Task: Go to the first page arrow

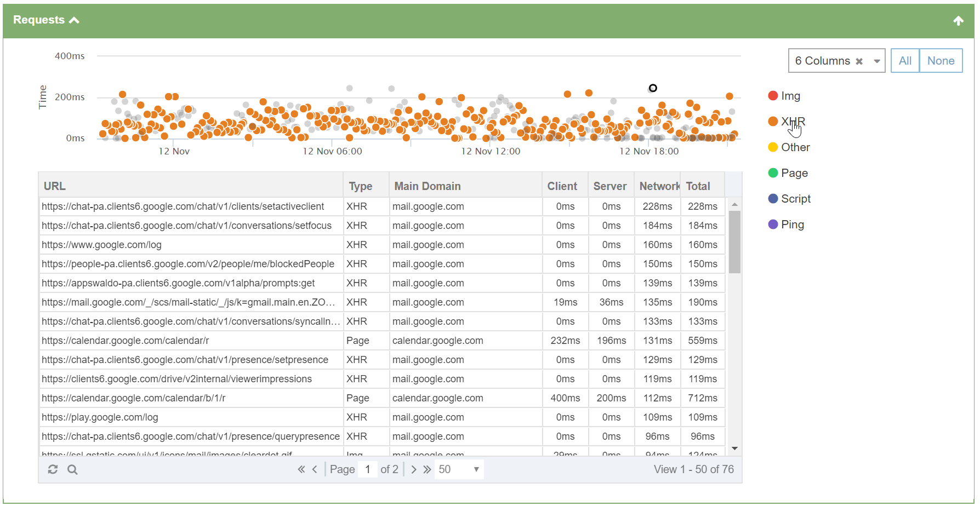Action: (x=301, y=469)
